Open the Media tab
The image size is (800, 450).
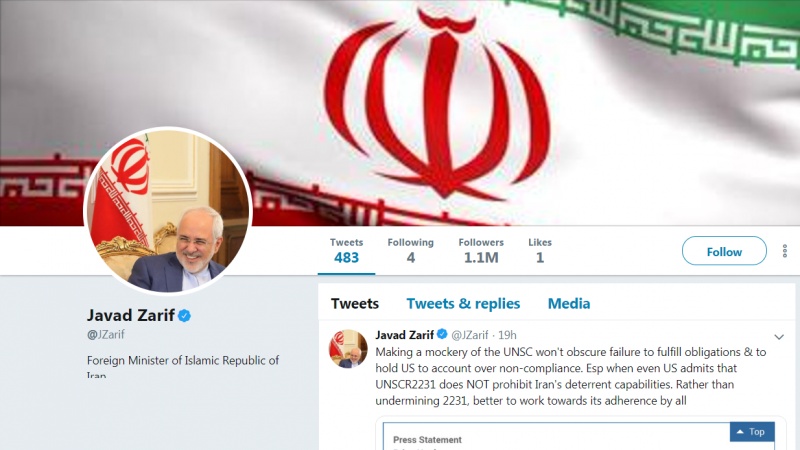pyautogui.click(x=569, y=304)
